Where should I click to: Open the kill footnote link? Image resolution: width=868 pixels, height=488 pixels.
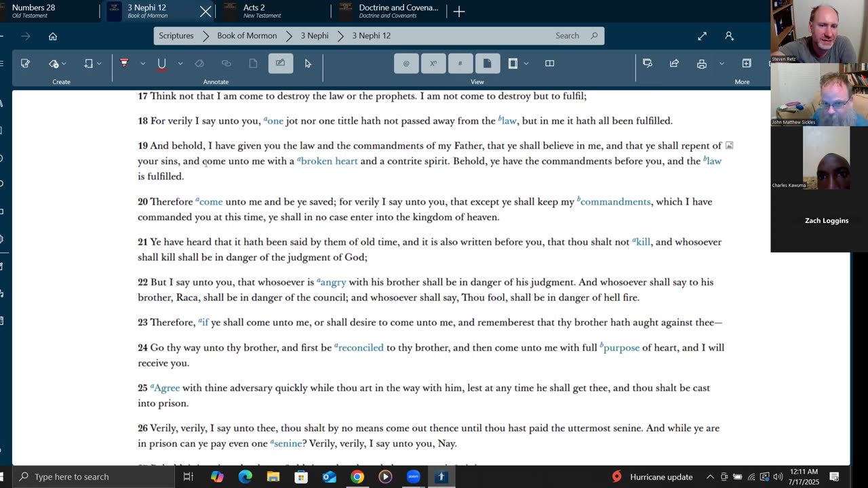click(643, 242)
